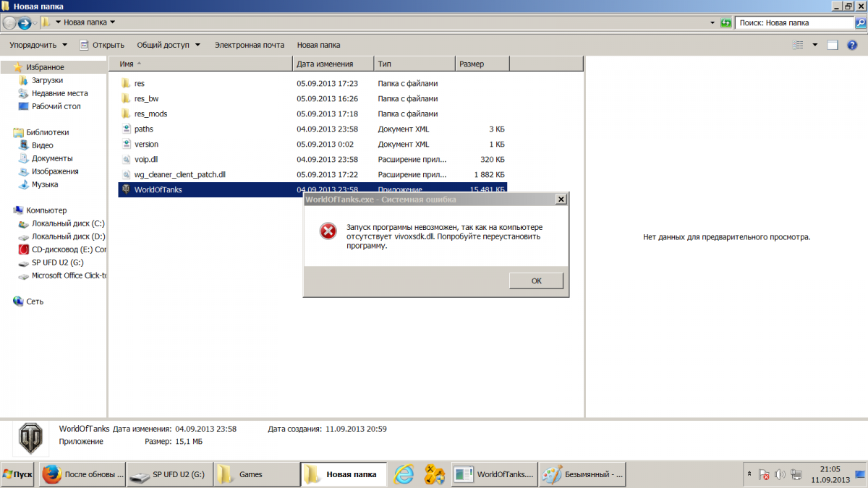This screenshot has width=868, height=488.
Task: Open Локальный диск (D:)
Action: (x=68, y=236)
